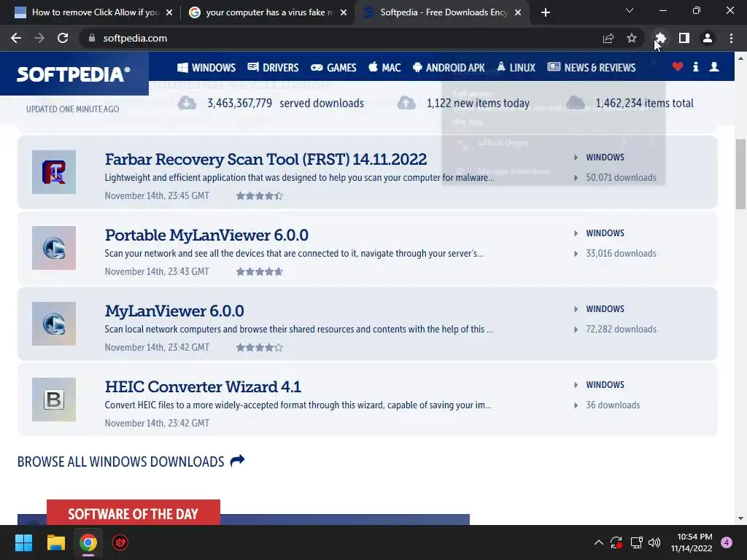Click the red gear taskbar app icon
Image resolution: width=747 pixels, height=560 pixels.
[120, 542]
